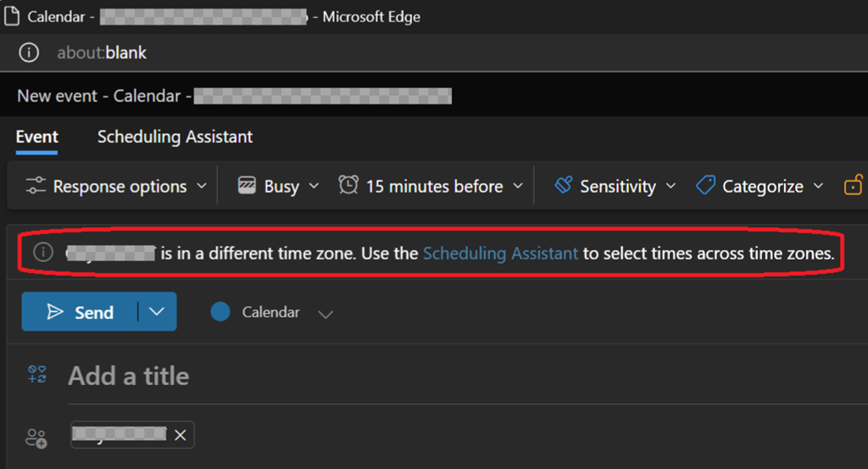Click the orange lock icon
This screenshot has width=868, height=469.
click(853, 186)
